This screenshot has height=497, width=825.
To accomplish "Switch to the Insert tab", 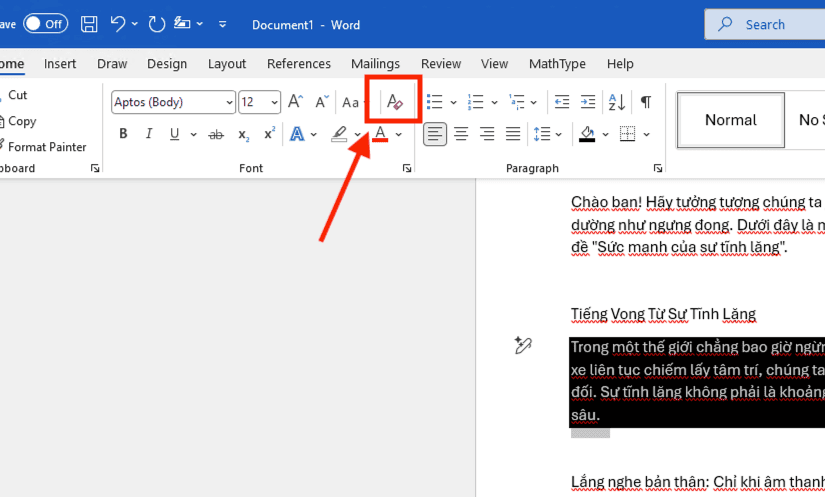I will [60, 64].
